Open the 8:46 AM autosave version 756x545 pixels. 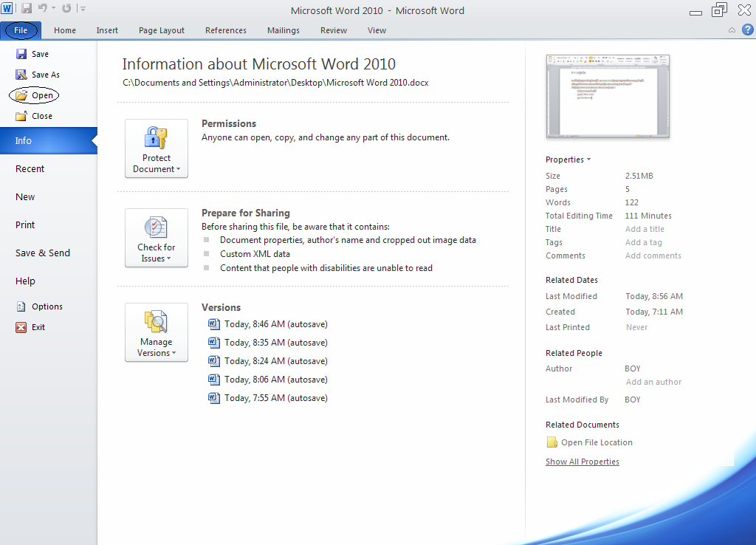268,324
